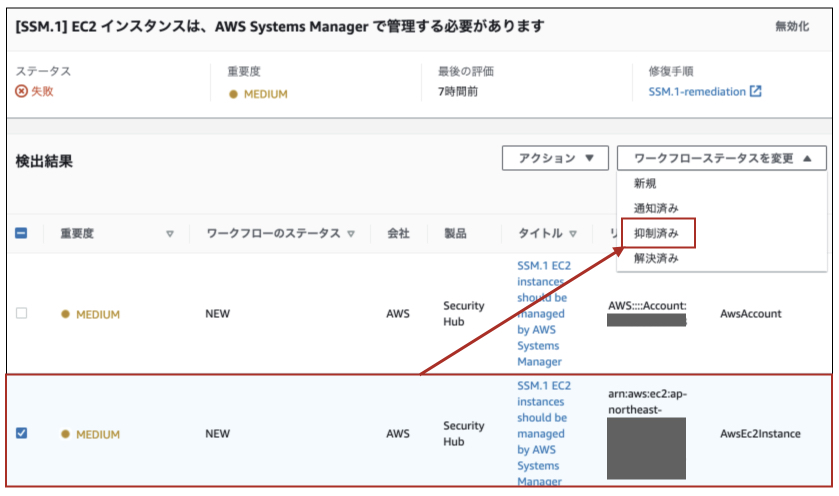Collapse the ワークフローステータスを変更 dropdown

[721, 158]
